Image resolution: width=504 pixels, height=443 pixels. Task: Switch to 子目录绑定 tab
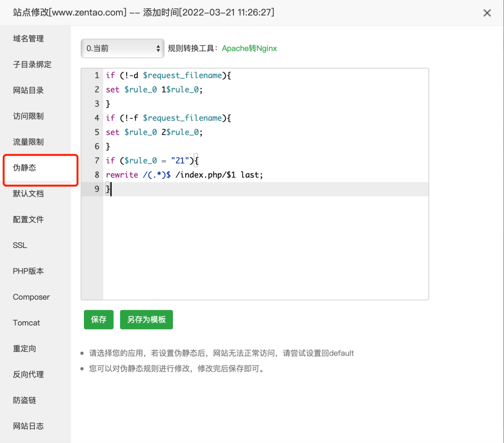[32, 65]
